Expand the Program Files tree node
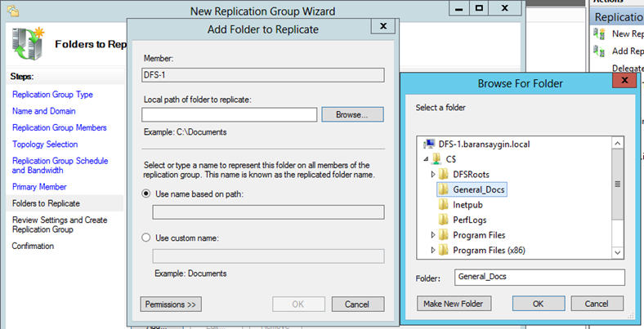Image resolution: width=644 pixels, height=329 pixels. coord(433,236)
